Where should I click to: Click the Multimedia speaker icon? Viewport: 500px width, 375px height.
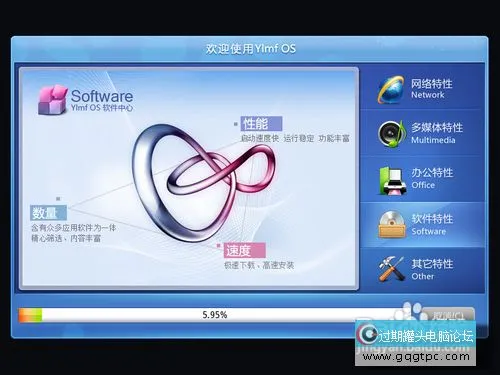(x=392, y=134)
